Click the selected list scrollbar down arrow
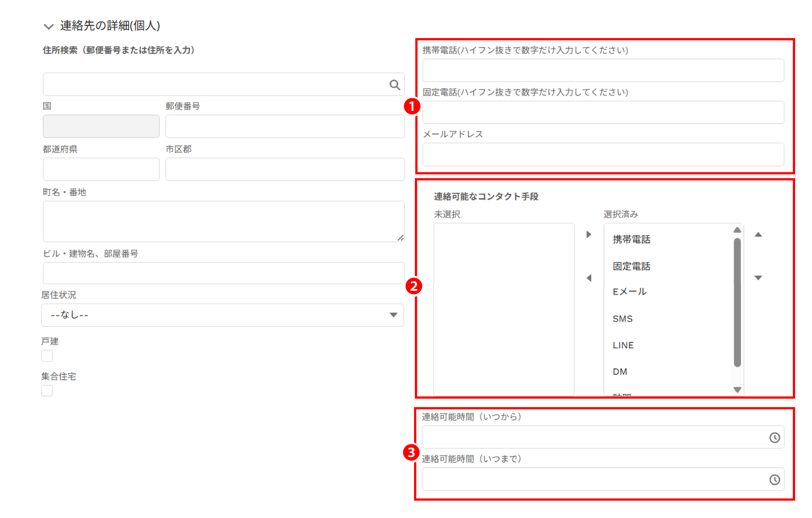The height and width of the screenshot is (518, 812). point(737,390)
